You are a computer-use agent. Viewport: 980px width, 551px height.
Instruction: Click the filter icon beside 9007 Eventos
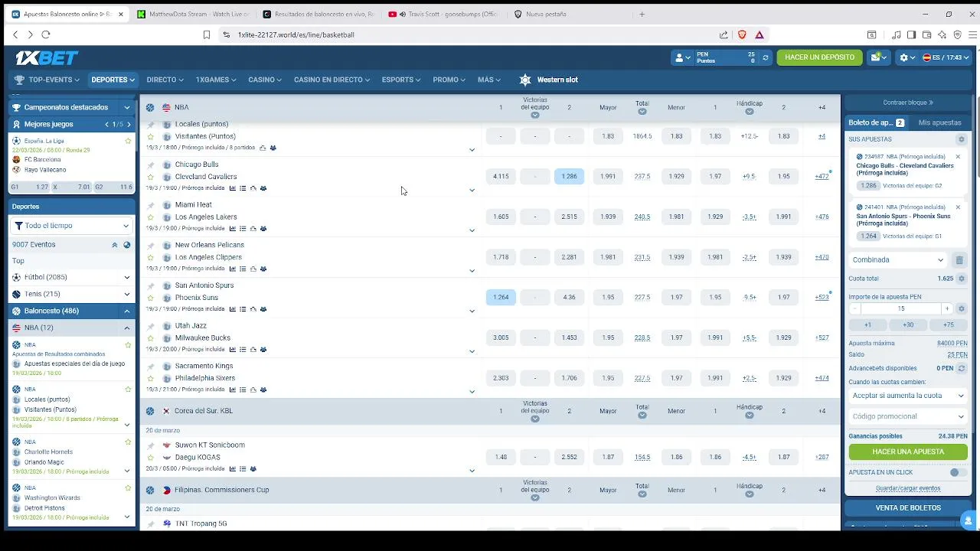(x=127, y=246)
